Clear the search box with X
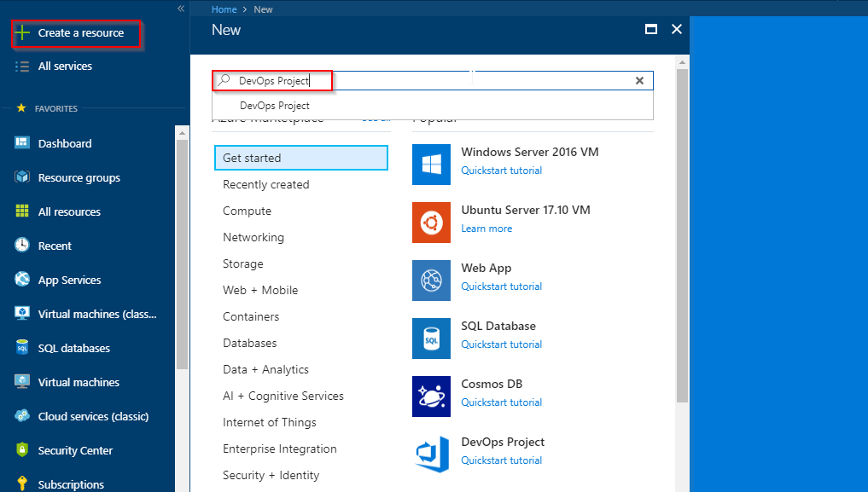The width and height of the screenshot is (868, 492). (639, 81)
